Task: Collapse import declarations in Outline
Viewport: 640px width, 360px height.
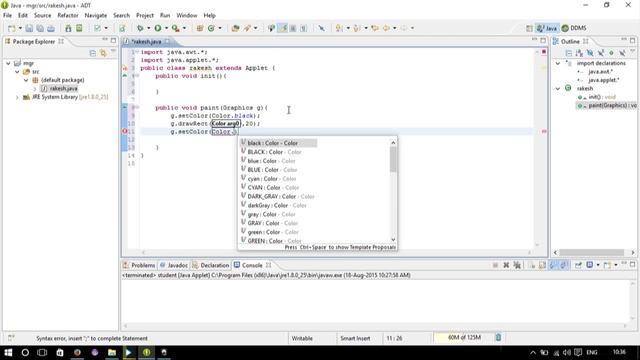Action: pos(558,63)
